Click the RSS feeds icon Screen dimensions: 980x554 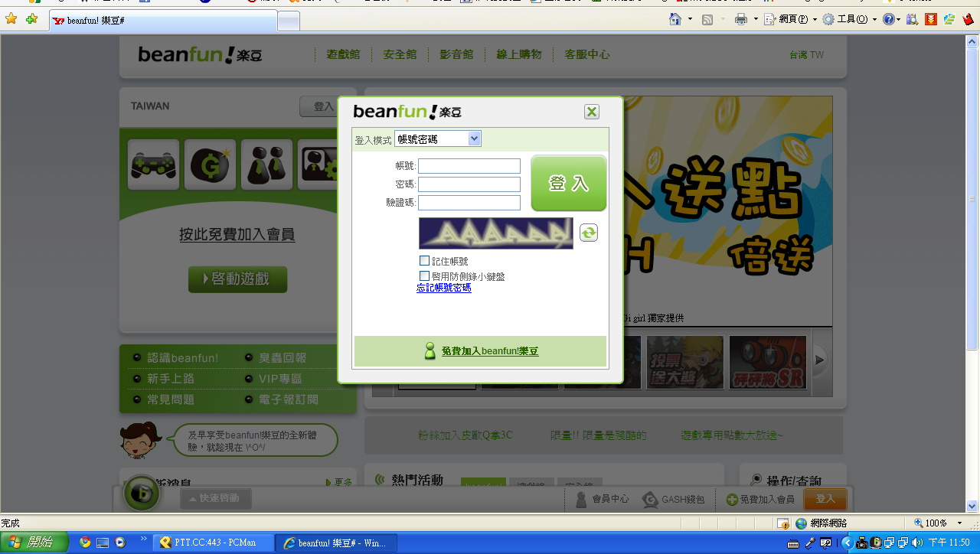(x=707, y=19)
